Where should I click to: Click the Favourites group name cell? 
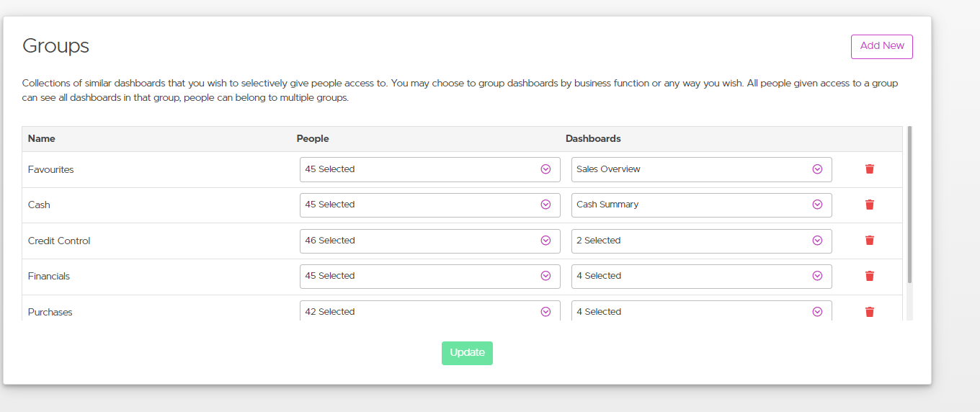[51, 170]
